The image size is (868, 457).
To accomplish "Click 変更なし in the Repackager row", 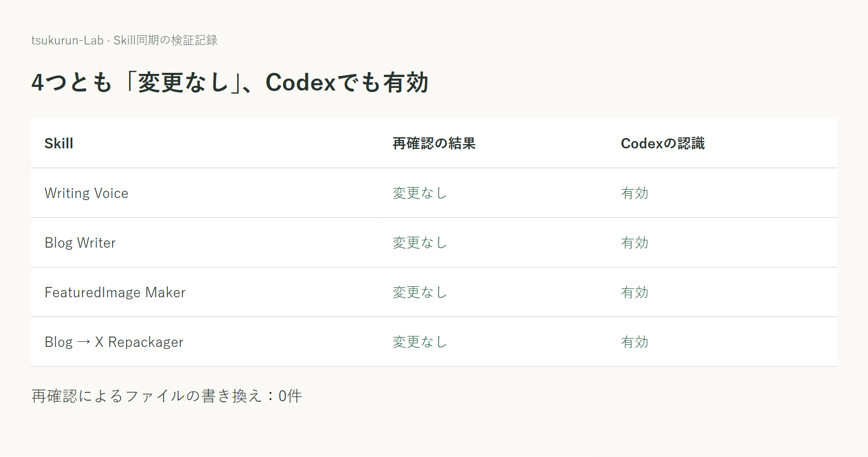I will coord(420,342).
